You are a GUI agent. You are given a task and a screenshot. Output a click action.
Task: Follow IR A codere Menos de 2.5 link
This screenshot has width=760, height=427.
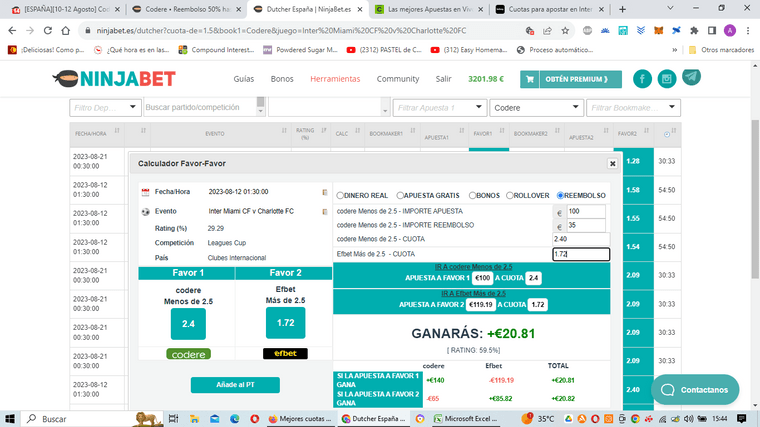point(473,267)
